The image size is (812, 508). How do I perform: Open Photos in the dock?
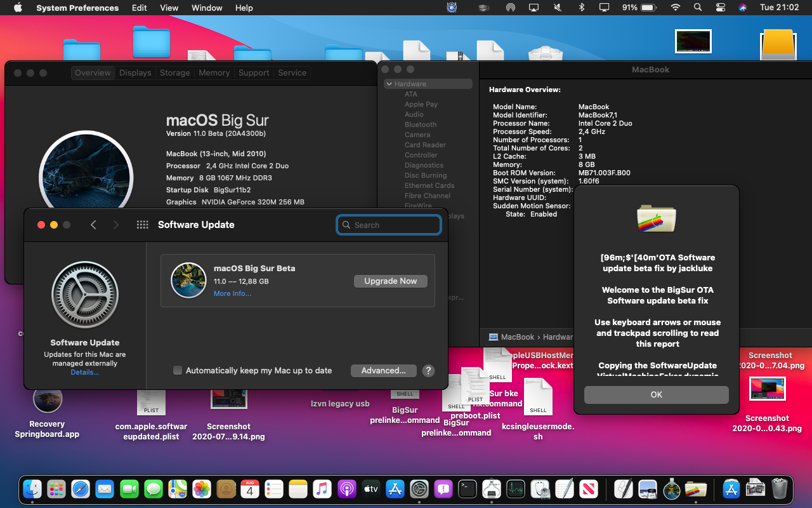tap(202, 489)
